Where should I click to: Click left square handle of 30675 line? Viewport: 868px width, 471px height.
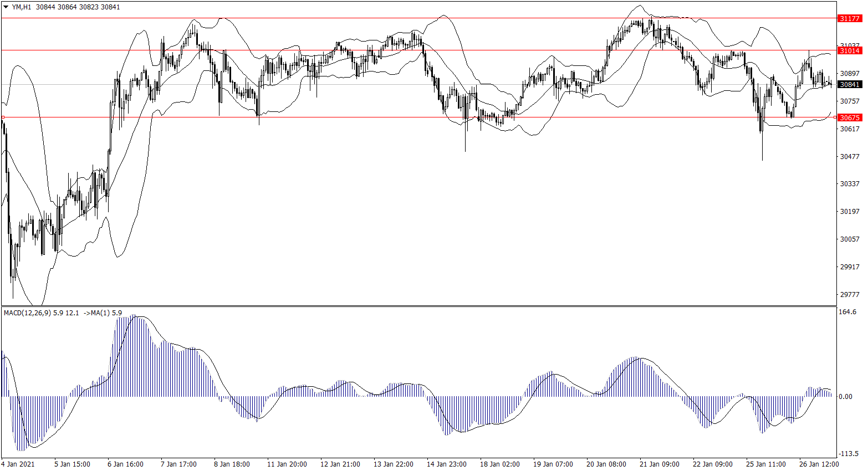(x=3, y=117)
